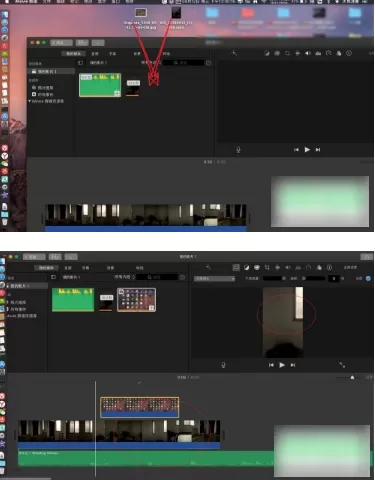Adjust overlay fade slider in lower viewer
375x480 pixels.
pyautogui.click(x=314, y=278)
